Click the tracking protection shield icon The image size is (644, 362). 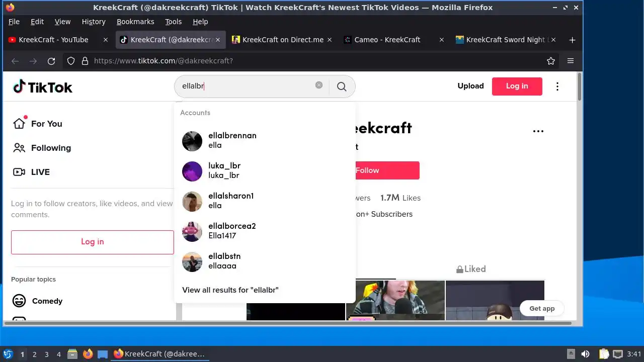pyautogui.click(x=71, y=61)
